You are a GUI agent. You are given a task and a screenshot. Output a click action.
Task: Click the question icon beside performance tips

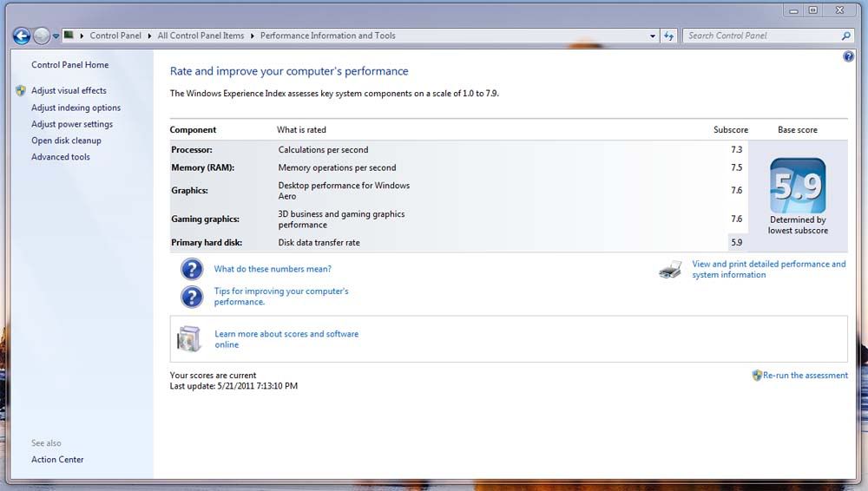point(192,297)
